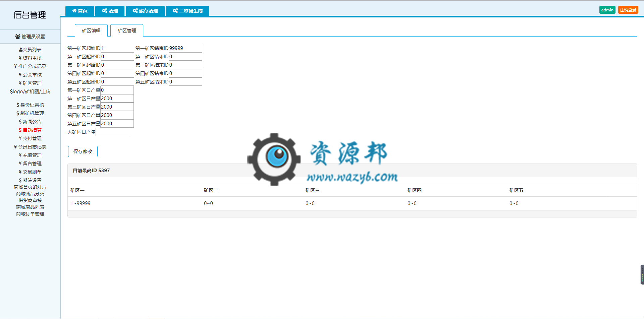Open 商城商品分类 in the sidebar
Image resolution: width=644 pixels, height=319 pixels.
click(x=30, y=194)
